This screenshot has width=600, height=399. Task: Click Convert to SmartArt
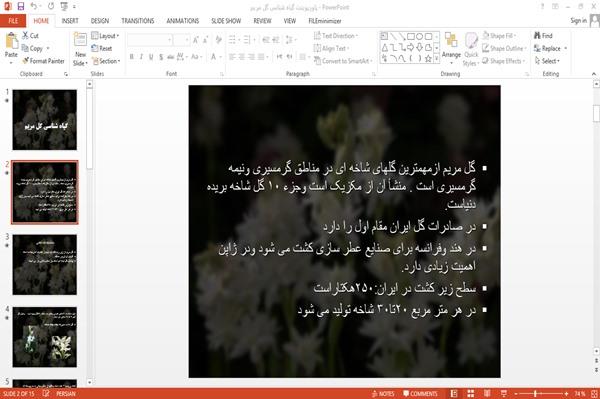pyautogui.click(x=343, y=61)
